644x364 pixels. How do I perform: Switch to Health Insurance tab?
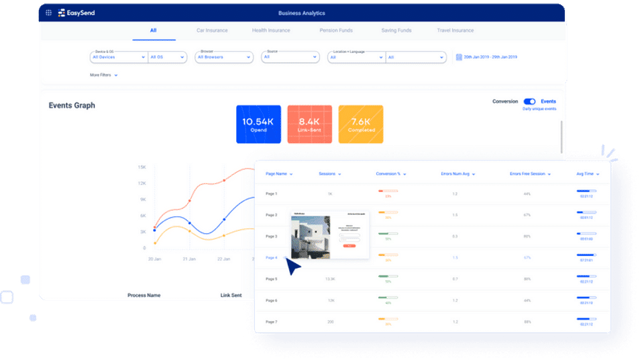[271, 30]
